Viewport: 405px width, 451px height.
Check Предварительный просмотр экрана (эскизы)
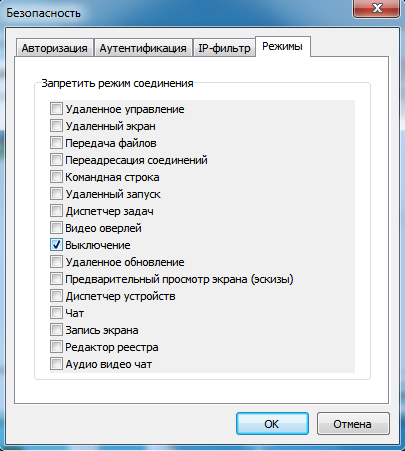pos(56,279)
